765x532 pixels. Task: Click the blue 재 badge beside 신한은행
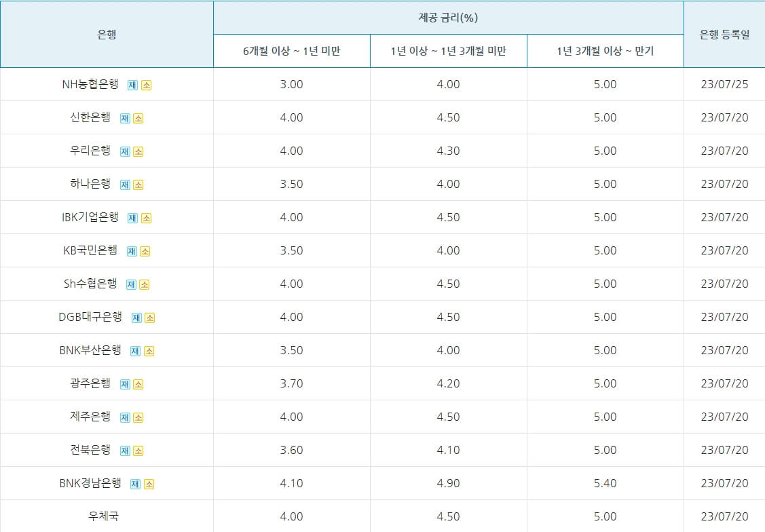coord(125,119)
